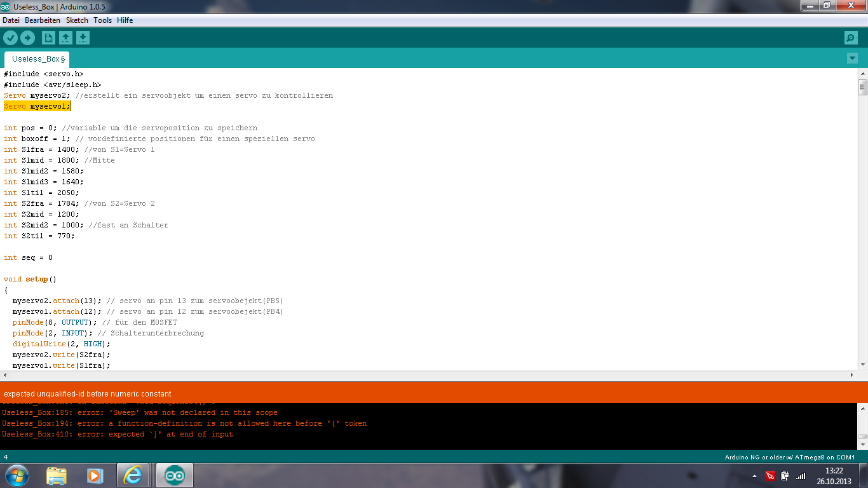Click the line '#include <avr/sleep.h>'

[x=52, y=85]
